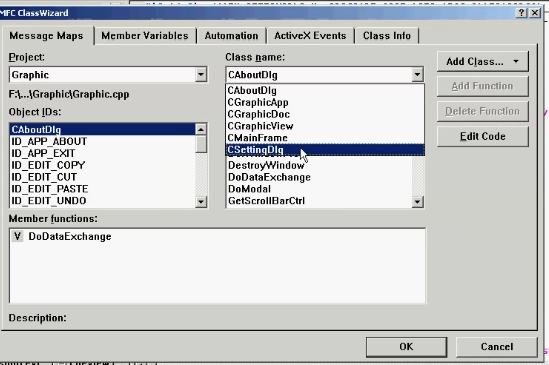The height and width of the screenshot is (365, 549).
Task: Select CGraphicApp in class list
Action: click(x=325, y=102)
